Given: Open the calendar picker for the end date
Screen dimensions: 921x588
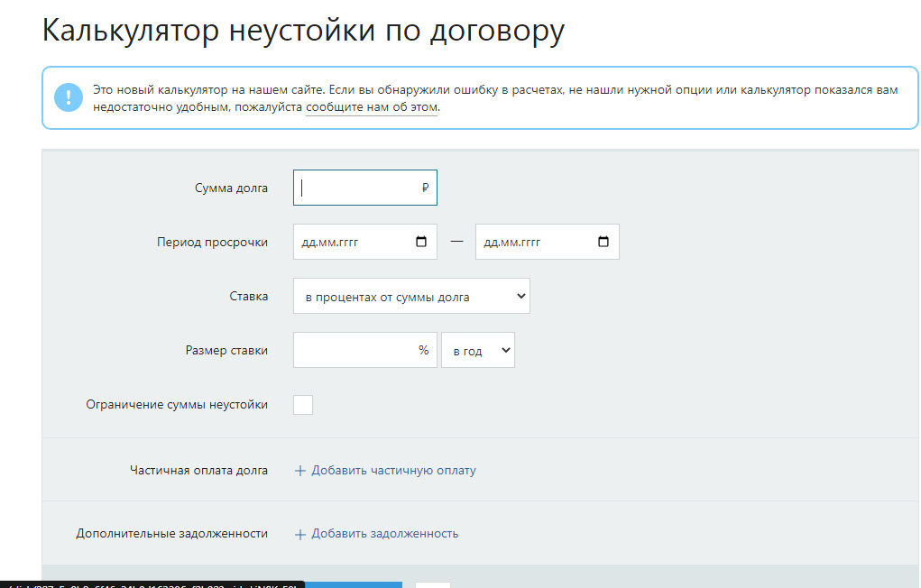Looking at the screenshot, I should (603, 242).
